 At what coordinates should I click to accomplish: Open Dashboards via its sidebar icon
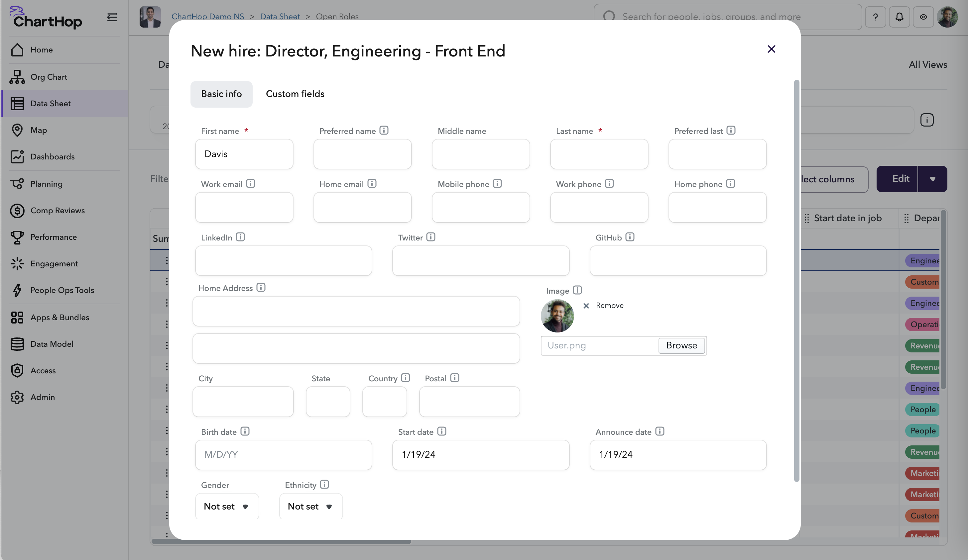coord(17,156)
